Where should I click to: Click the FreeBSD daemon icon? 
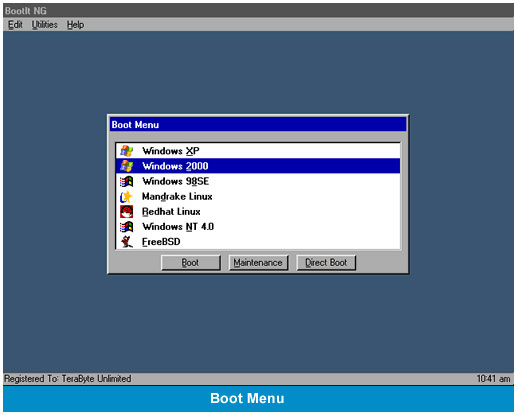(x=127, y=242)
